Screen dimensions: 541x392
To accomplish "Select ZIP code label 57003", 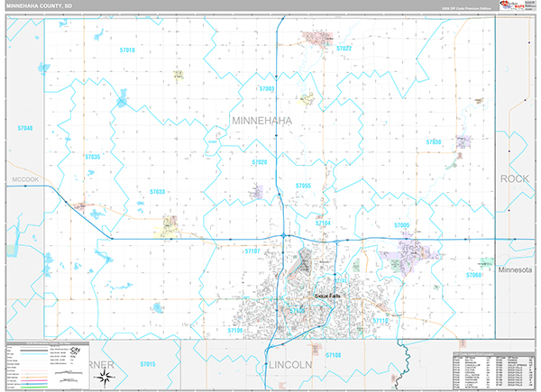I will [x=266, y=89].
